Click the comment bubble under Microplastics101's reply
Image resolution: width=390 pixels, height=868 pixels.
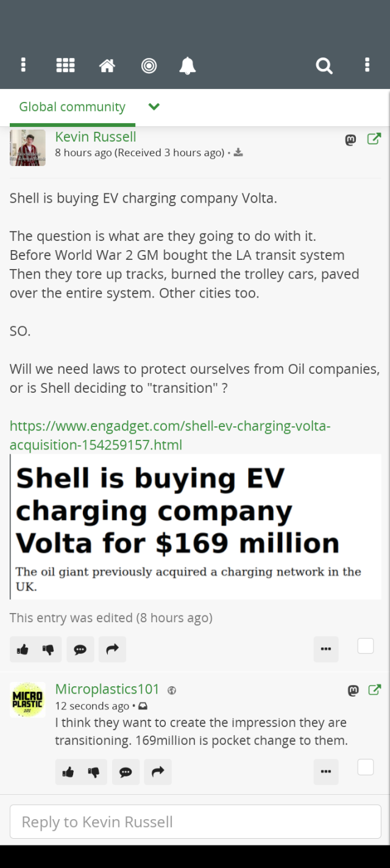tap(126, 772)
